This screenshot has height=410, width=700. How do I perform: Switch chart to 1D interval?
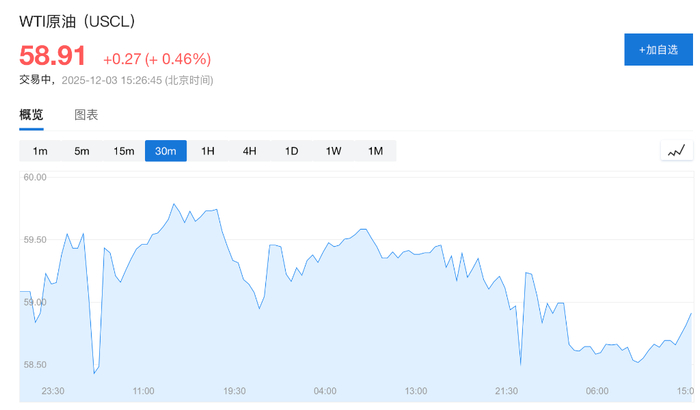tap(292, 151)
